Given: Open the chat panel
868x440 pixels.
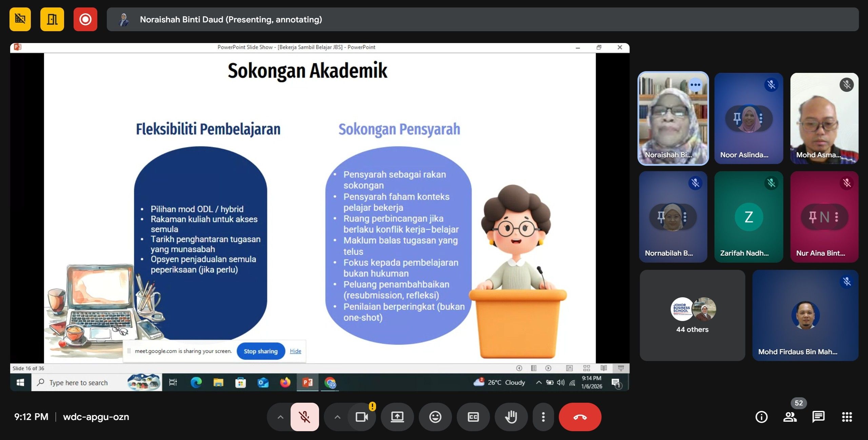Looking at the screenshot, I should click(x=818, y=417).
